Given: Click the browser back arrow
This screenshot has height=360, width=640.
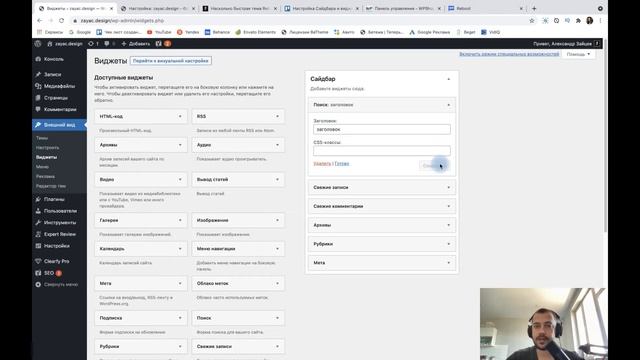Looking at the screenshot, I should click(40, 20).
